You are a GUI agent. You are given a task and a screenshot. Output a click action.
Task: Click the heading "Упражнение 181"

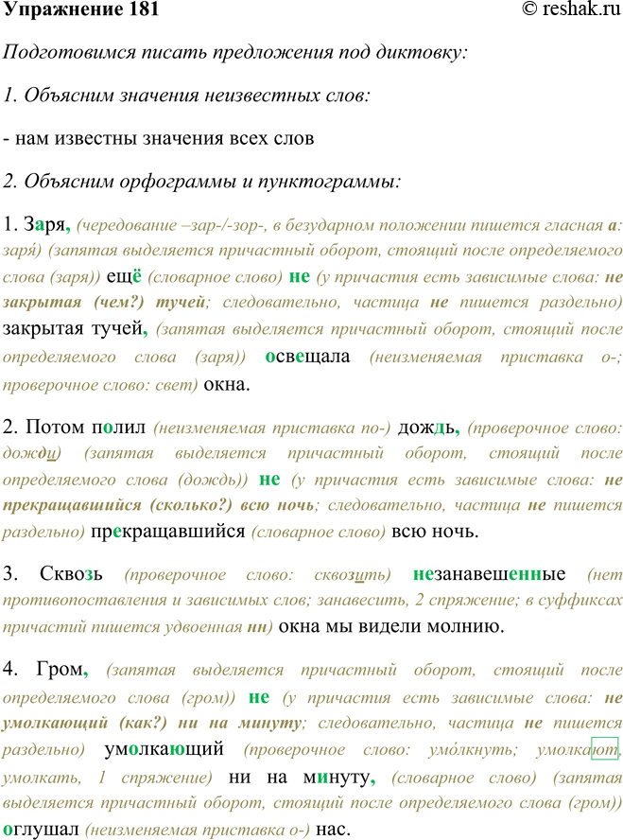click(x=80, y=9)
